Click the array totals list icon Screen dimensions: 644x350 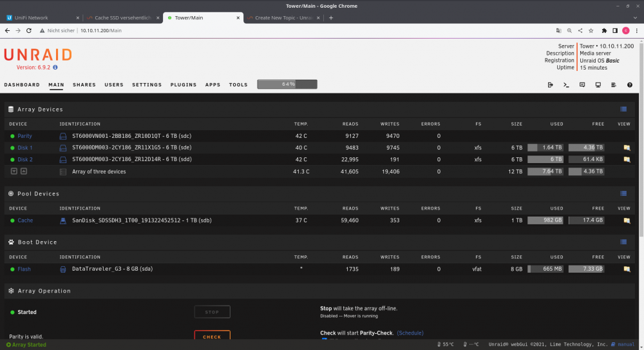pos(63,172)
